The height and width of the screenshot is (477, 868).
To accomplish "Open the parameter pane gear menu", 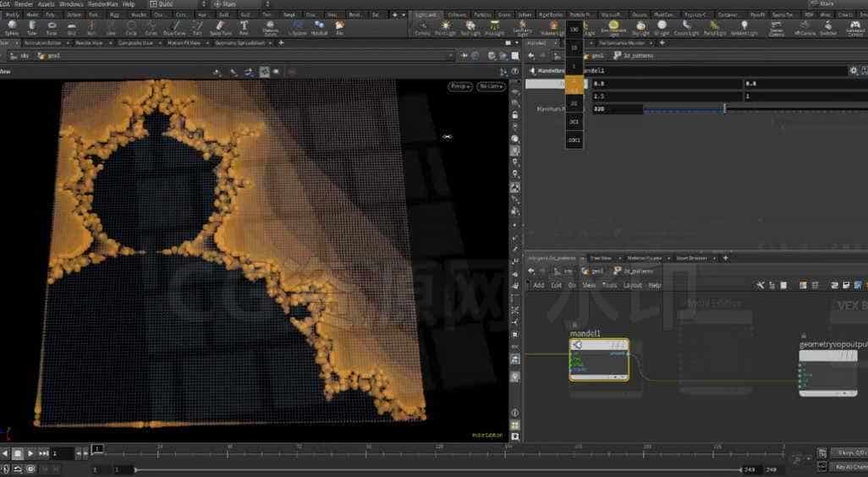I will [854, 70].
